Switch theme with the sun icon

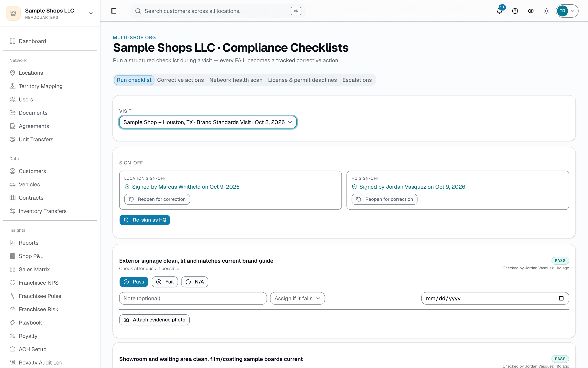click(x=546, y=11)
